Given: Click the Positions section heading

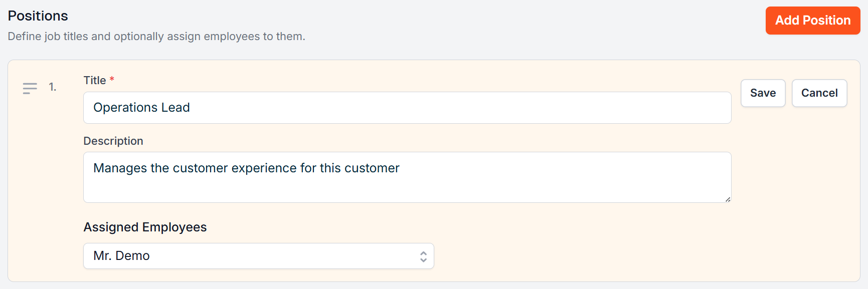Looking at the screenshot, I should [38, 16].
